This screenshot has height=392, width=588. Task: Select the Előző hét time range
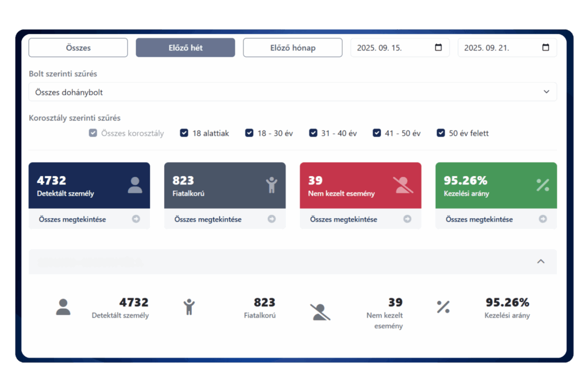coord(185,48)
